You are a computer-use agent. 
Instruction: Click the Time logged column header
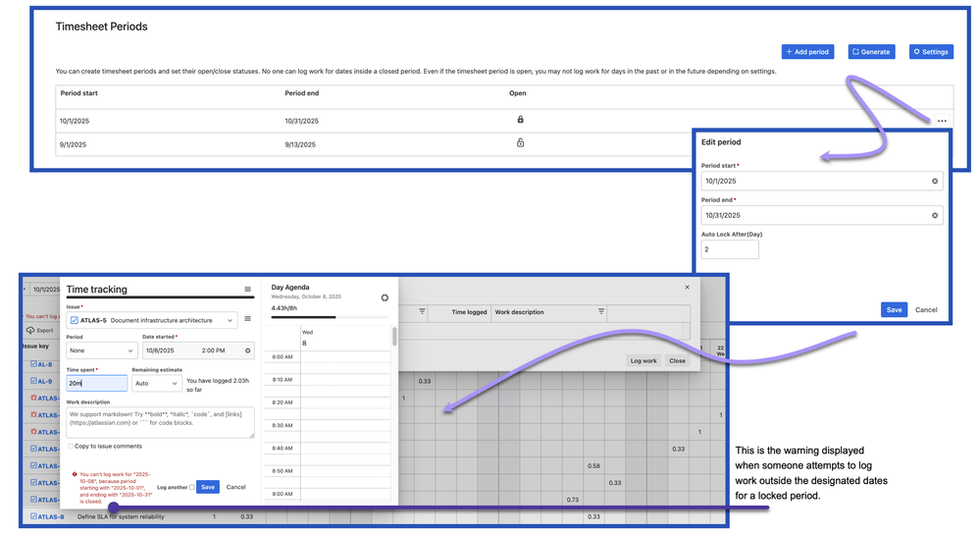(469, 312)
